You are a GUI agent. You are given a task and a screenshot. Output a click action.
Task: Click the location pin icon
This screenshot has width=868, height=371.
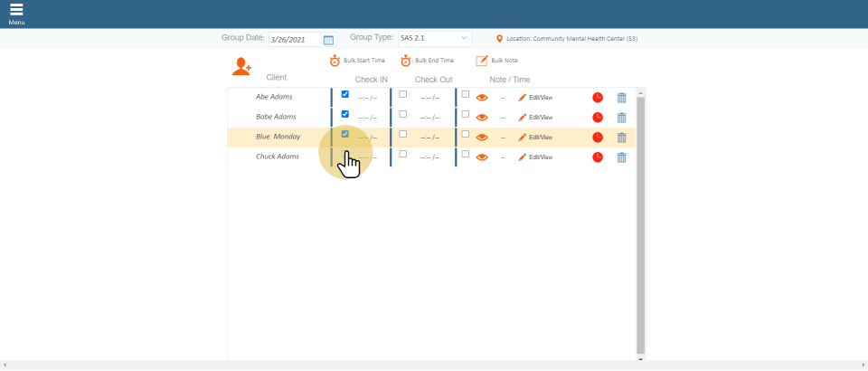click(x=500, y=39)
